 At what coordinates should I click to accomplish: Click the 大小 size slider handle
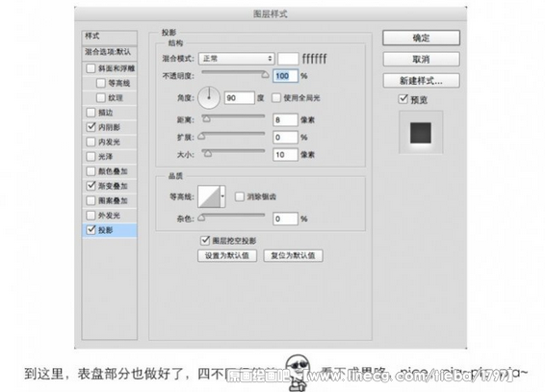pos(207,153)
